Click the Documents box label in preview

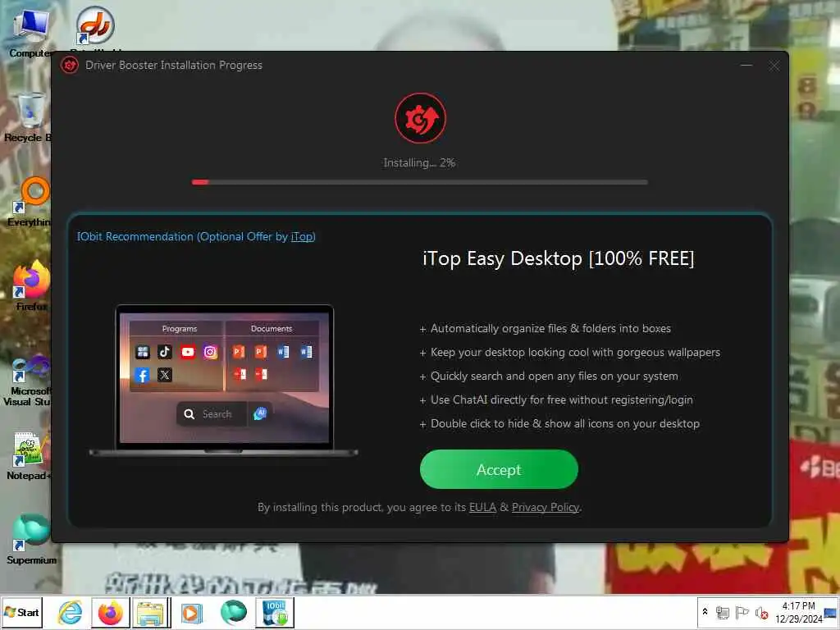point(271,329)
